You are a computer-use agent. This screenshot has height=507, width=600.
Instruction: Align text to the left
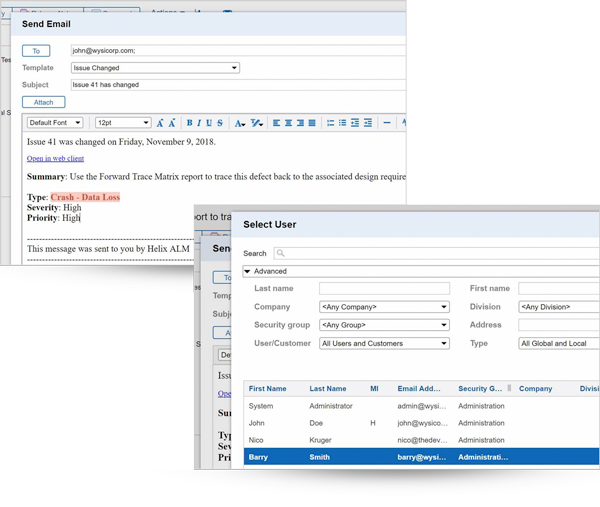click(277, 123)
